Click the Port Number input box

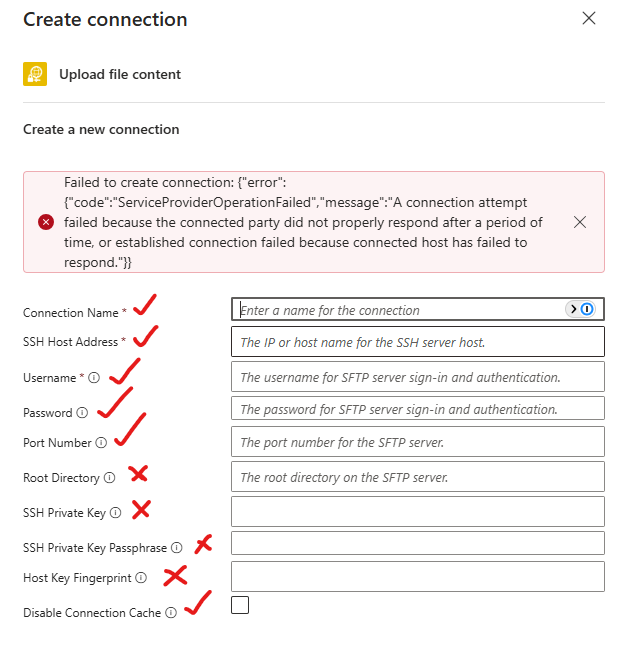click(x=418, y=442)
